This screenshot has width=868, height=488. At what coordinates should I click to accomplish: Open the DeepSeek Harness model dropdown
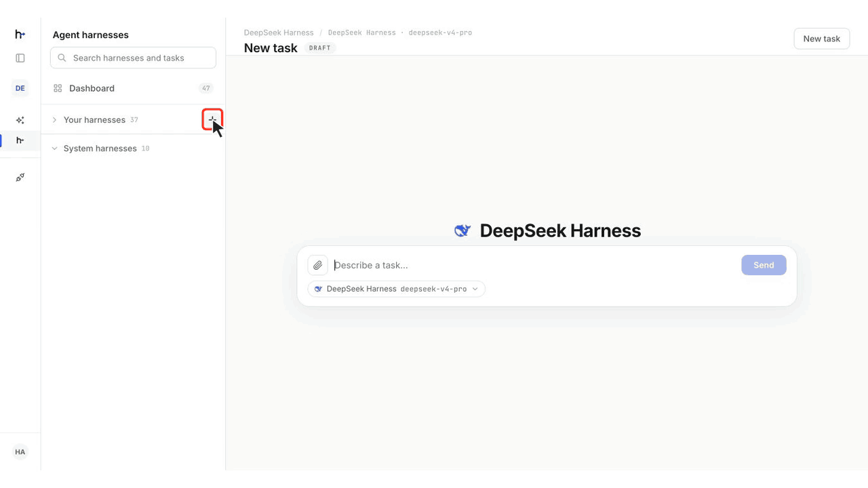pos(397,289)
